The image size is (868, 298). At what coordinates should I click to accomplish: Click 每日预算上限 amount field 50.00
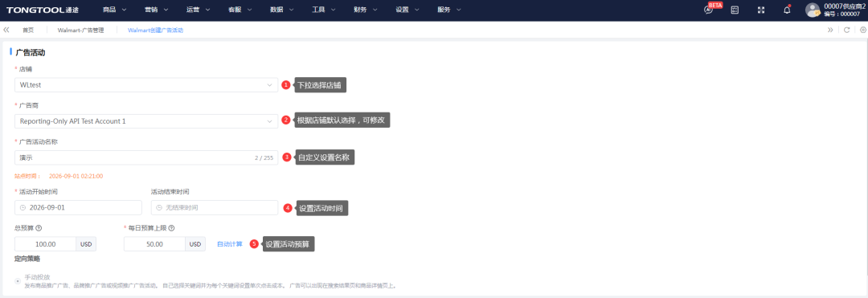click(155, 244)
